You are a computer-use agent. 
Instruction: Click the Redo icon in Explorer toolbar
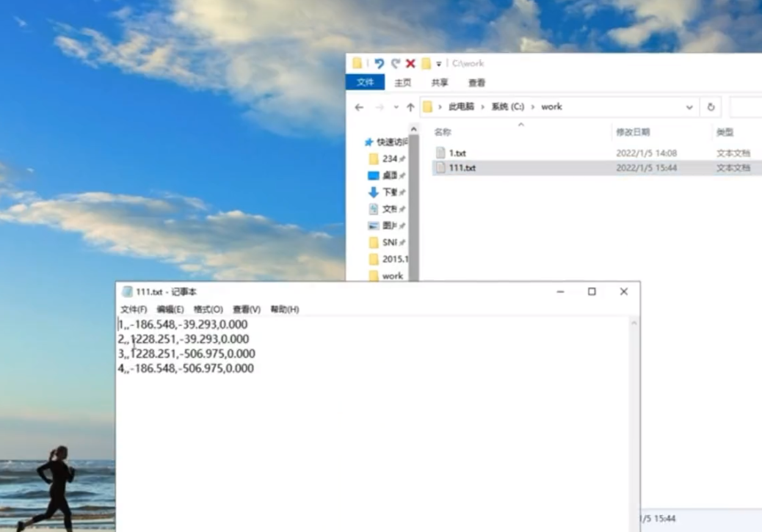point(396,64)
